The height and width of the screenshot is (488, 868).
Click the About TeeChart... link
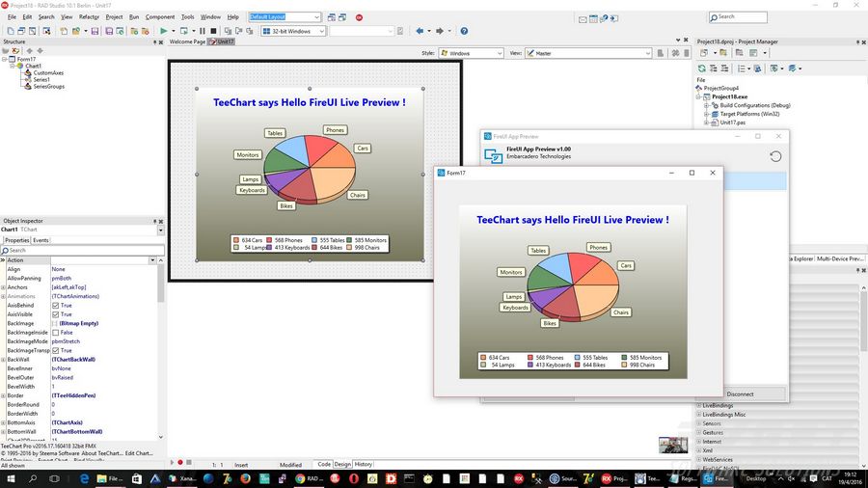click(104, 453)
